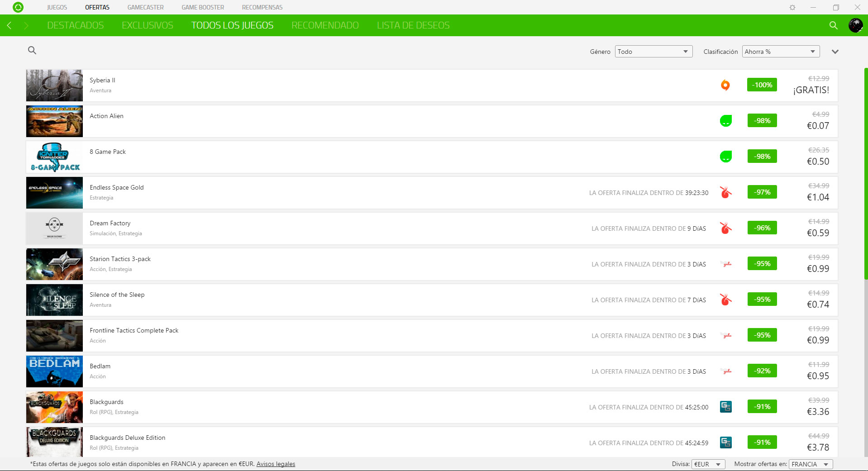The image size is (868, 471).
Task: Click the green store icon for Action Alien
Action: (x=726, y=121)
